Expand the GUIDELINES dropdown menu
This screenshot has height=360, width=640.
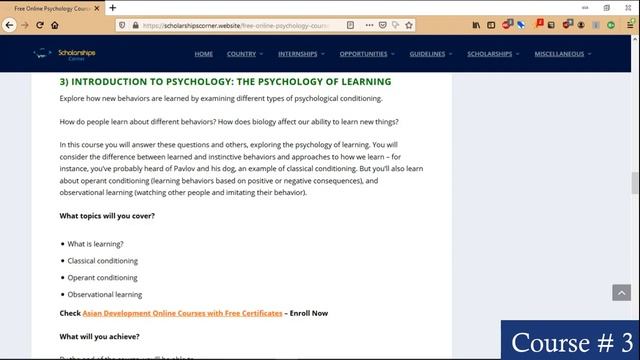tap(431, 54)
